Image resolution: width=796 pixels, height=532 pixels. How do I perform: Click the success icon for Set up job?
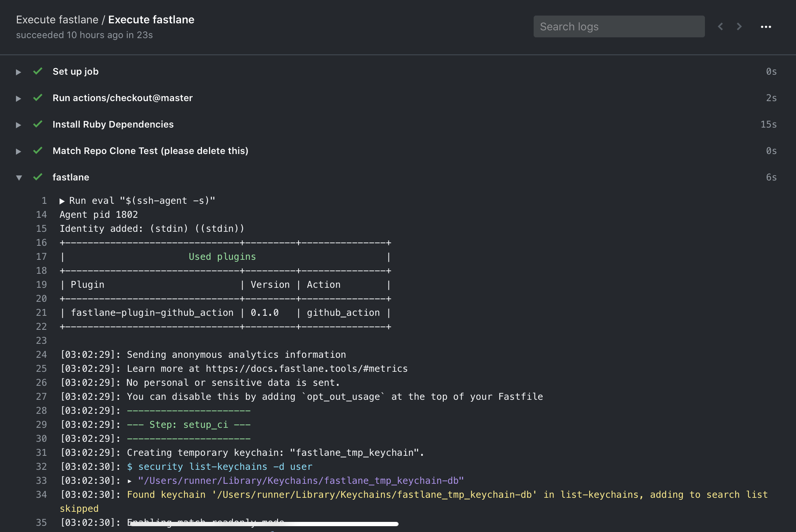pyautogui.click(x=37, y=71)
